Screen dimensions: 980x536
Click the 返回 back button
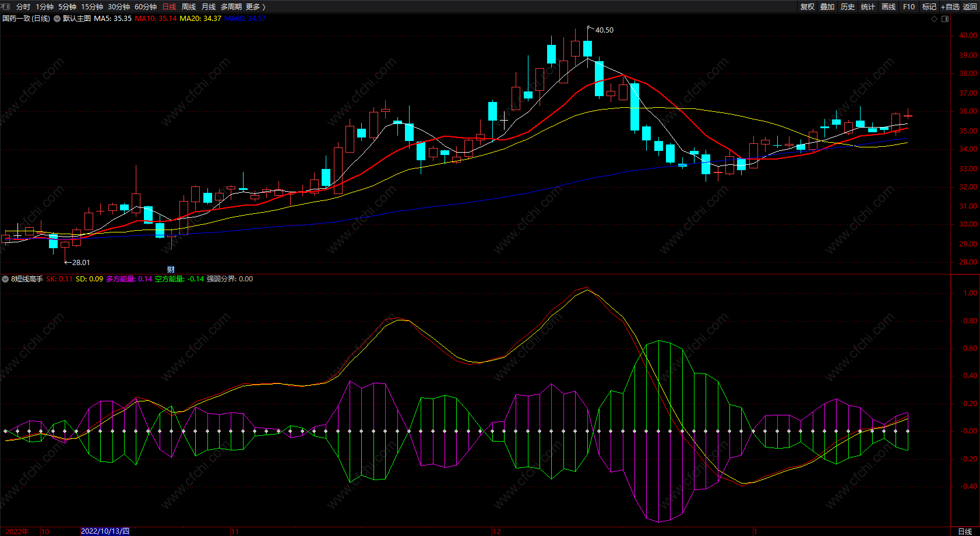pos(970,7)
